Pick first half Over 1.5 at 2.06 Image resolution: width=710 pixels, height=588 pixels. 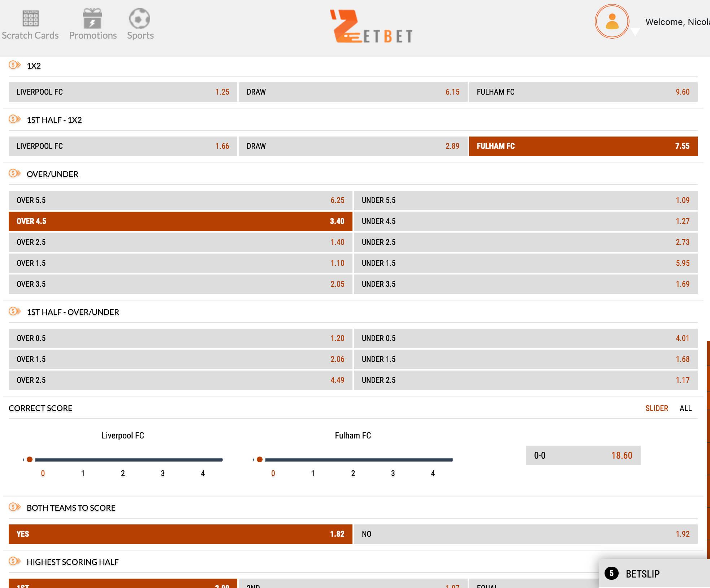pyautogui.click(x=180, y=359)
